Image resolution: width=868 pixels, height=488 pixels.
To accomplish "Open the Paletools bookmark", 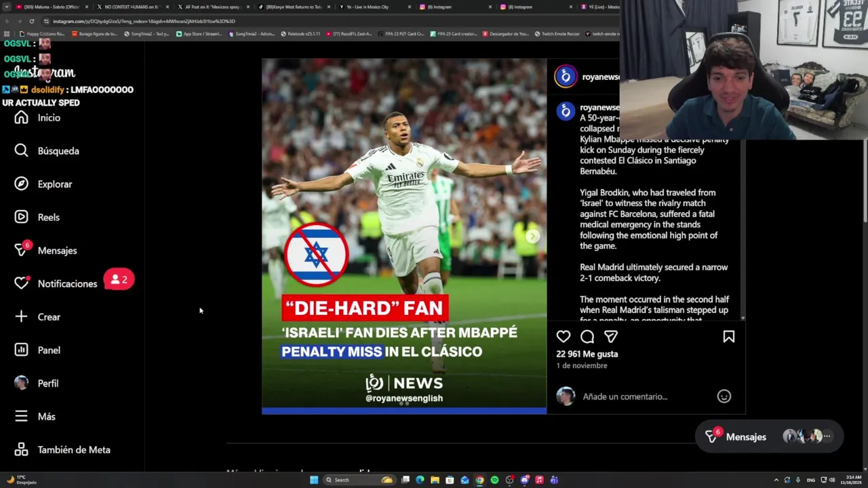I will (301, 34).
